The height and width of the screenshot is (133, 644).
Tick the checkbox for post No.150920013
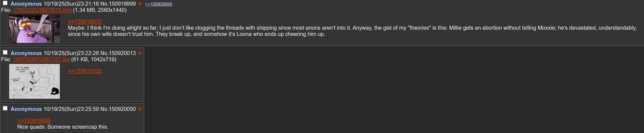click(5, 53)
